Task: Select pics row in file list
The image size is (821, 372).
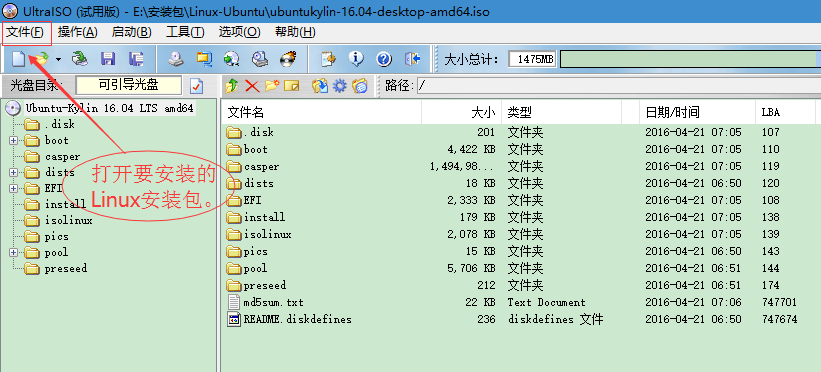Action: pyautogui.click(x=518, y=251)
